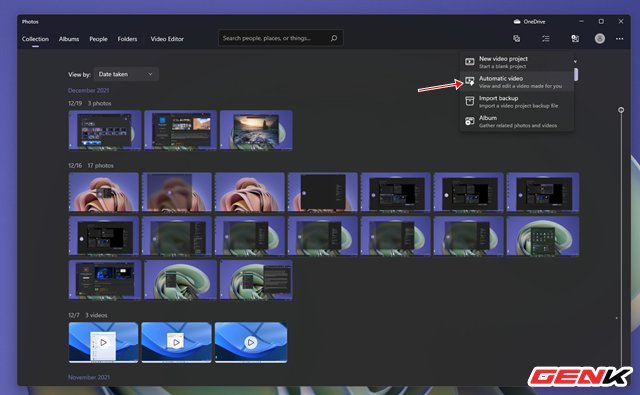Click the November 2021 heading link
Image resolution: width=640 pixels, height=395 pixels.
pos(89,377)
